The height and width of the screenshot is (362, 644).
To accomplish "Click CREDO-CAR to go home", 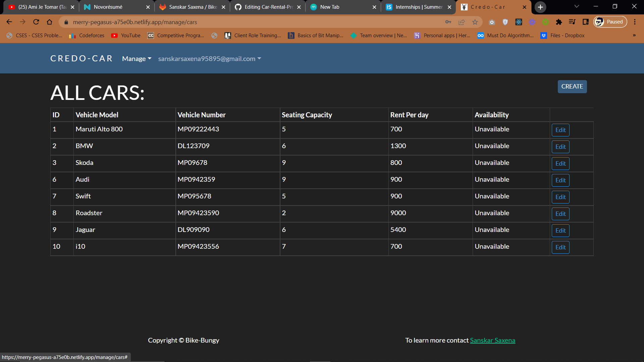I will 81,58.
